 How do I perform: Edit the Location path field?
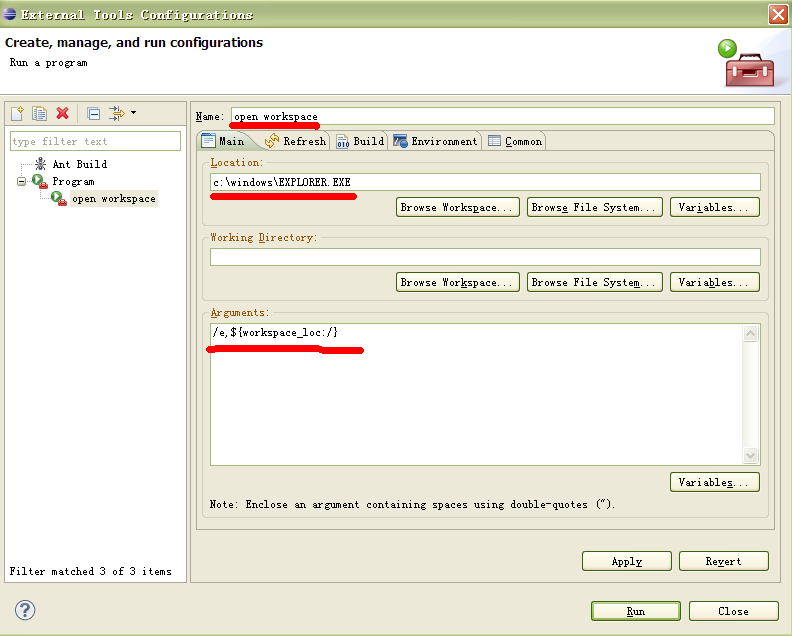point(485,182)
